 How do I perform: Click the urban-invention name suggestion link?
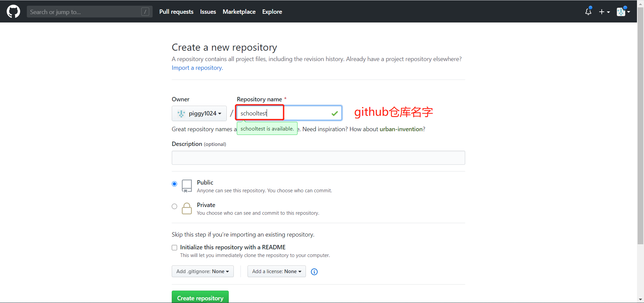click(x=402, y=129)
